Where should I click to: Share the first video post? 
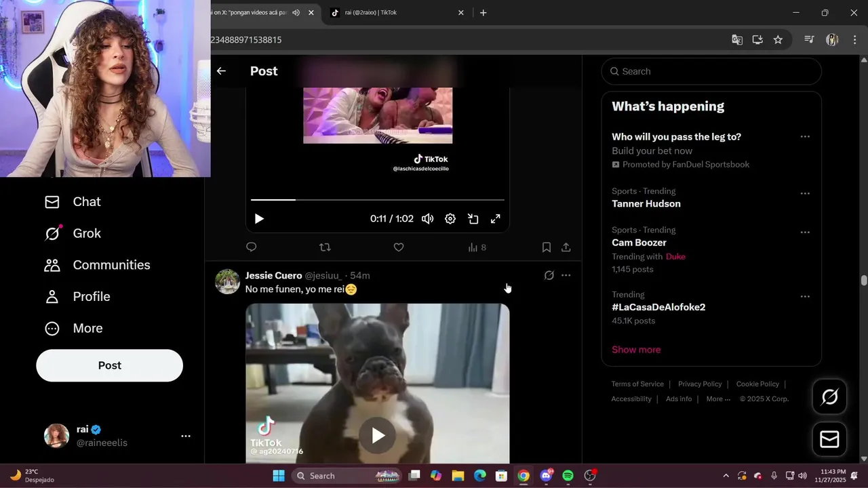point(566,247)
